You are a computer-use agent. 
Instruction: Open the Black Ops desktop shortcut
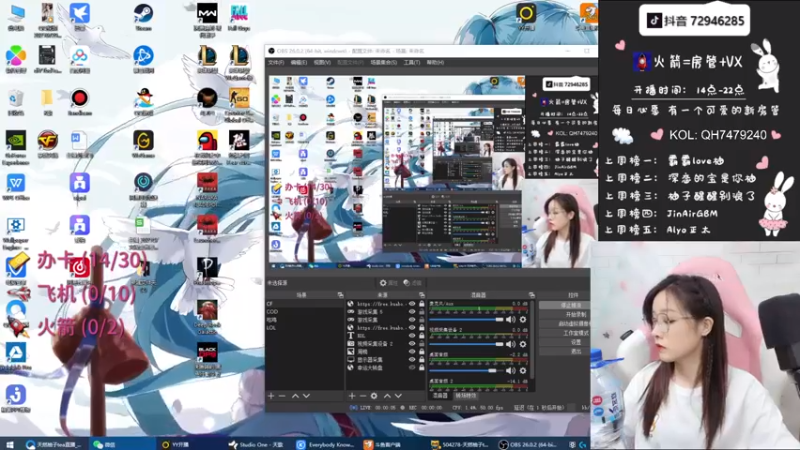tap(207, 359)
